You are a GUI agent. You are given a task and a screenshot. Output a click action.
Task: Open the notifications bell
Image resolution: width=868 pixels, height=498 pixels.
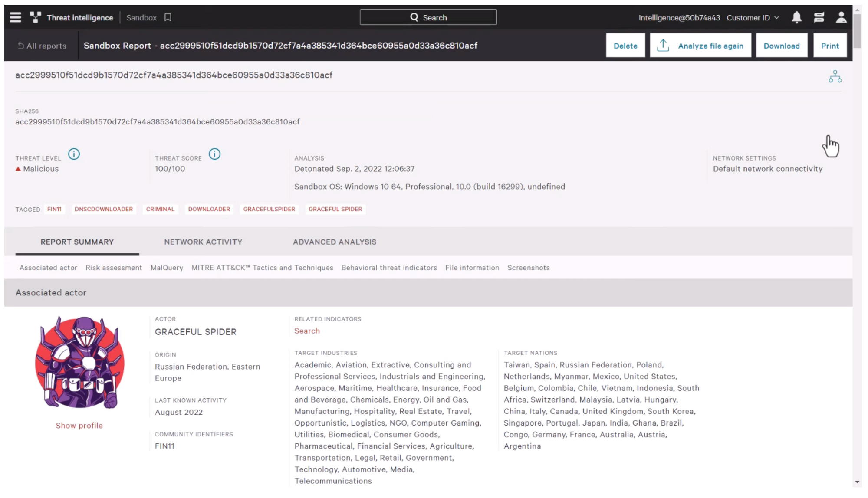pos(796,17)
